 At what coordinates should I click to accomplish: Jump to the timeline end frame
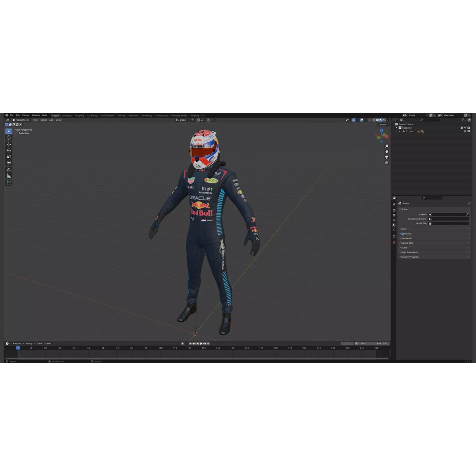[x=208, y=344]
